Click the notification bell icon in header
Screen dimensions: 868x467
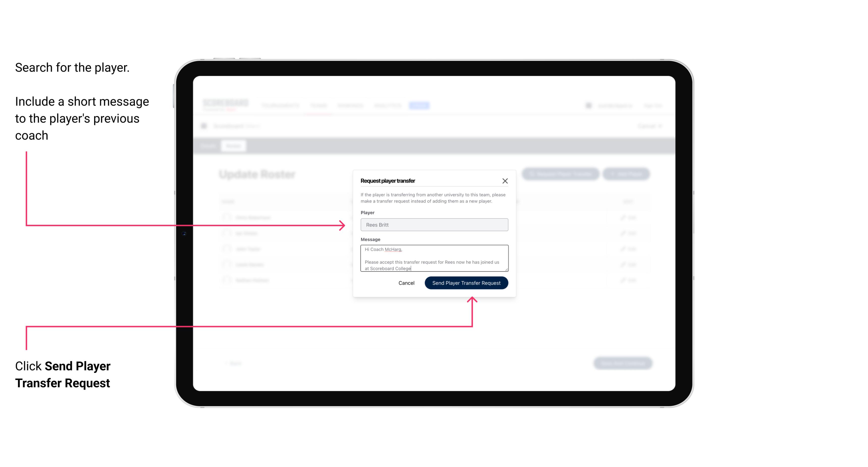pos(588,105)
